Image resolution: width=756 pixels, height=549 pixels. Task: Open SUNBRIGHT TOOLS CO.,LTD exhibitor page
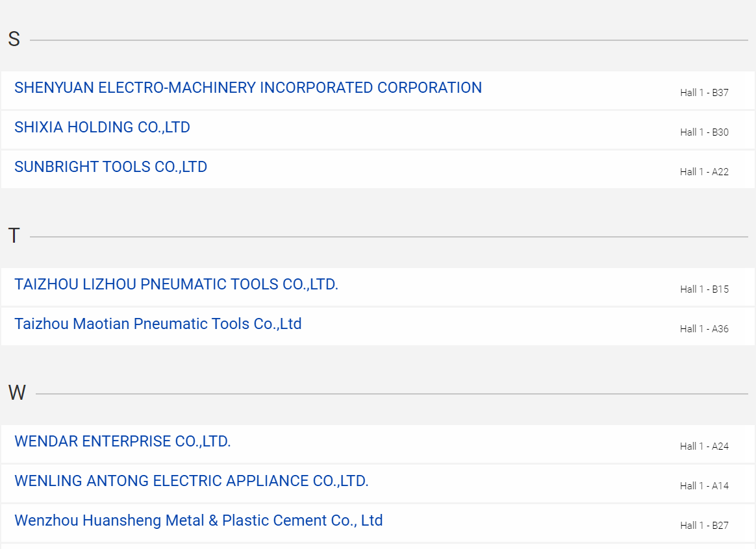pyautogui.click(x=111, y=167)
